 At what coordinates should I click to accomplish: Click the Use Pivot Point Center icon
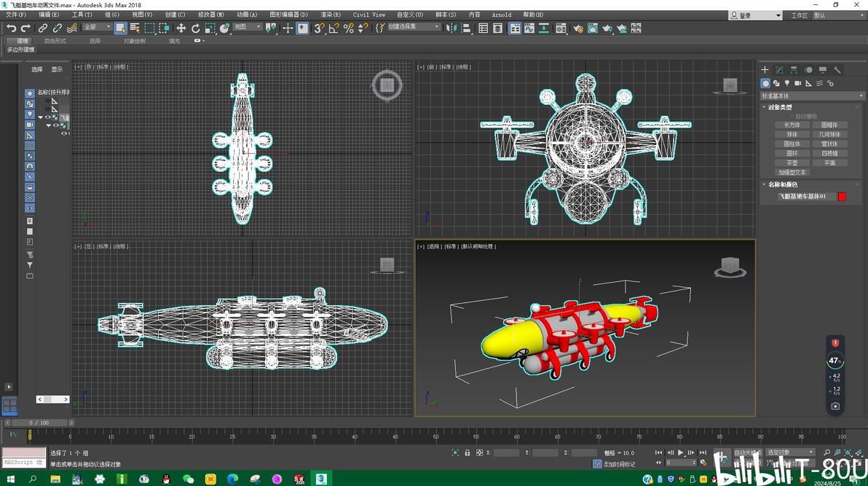pyautogui.click(x=271, y=28)
